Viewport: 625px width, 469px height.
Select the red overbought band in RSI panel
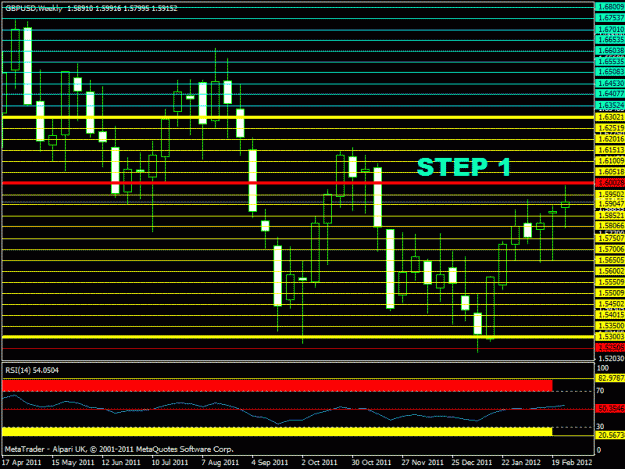click(277, 385)
